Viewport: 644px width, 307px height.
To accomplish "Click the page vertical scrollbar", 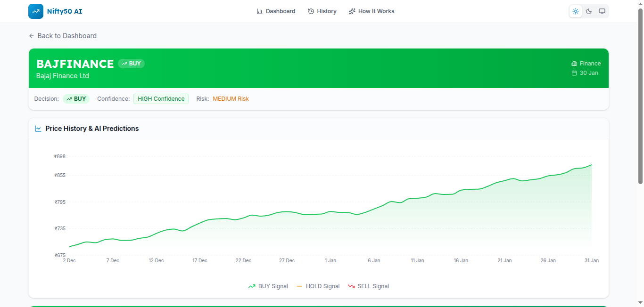I will point(640,94).
